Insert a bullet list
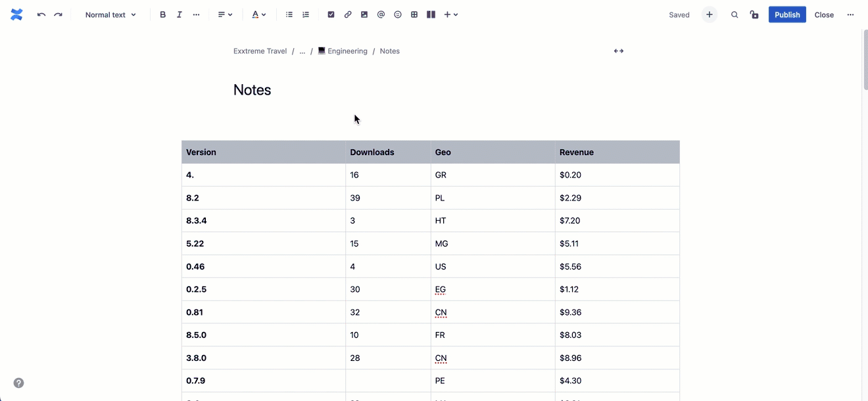This screenshot has width=868, height=401. tap(289, 14)
